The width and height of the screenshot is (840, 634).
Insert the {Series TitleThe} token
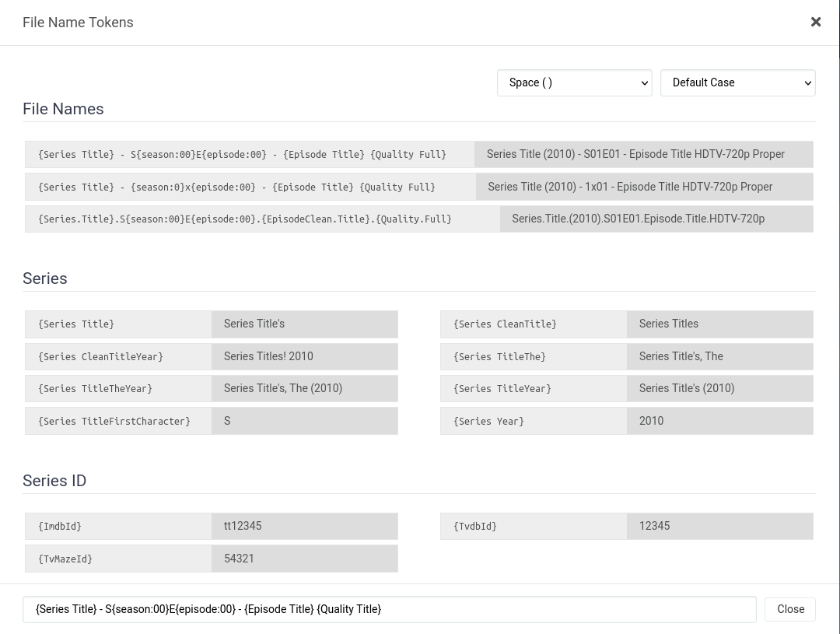click(x=533, y=356)
